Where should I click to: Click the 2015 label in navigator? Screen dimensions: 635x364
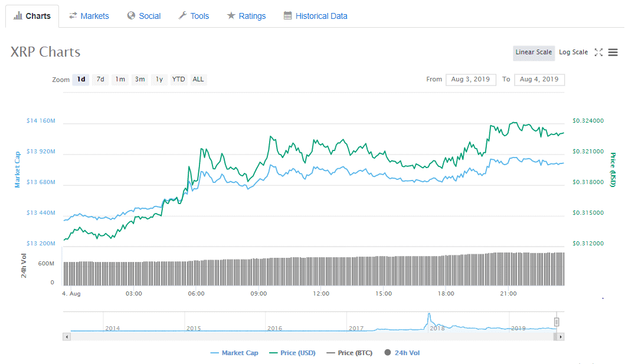tap(194, 329)
